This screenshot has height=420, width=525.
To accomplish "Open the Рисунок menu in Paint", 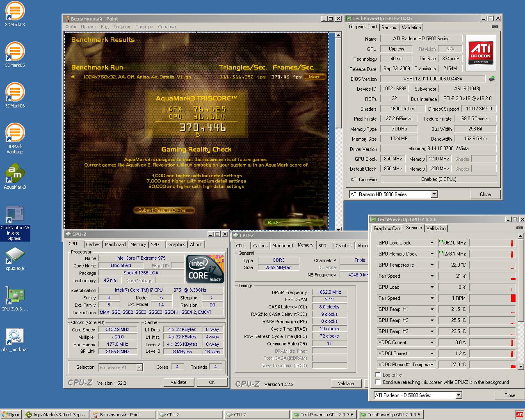I will pos(122,27).
